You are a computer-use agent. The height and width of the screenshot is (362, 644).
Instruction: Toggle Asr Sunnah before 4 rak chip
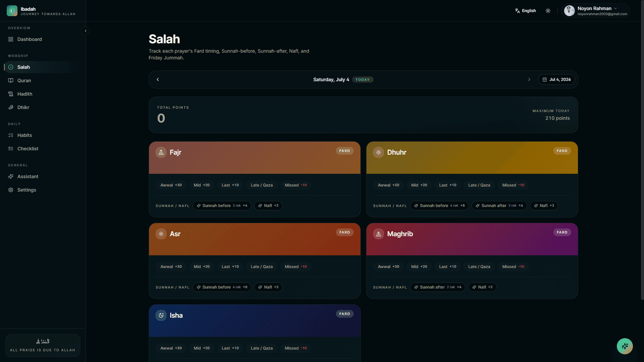click(222, 287)
